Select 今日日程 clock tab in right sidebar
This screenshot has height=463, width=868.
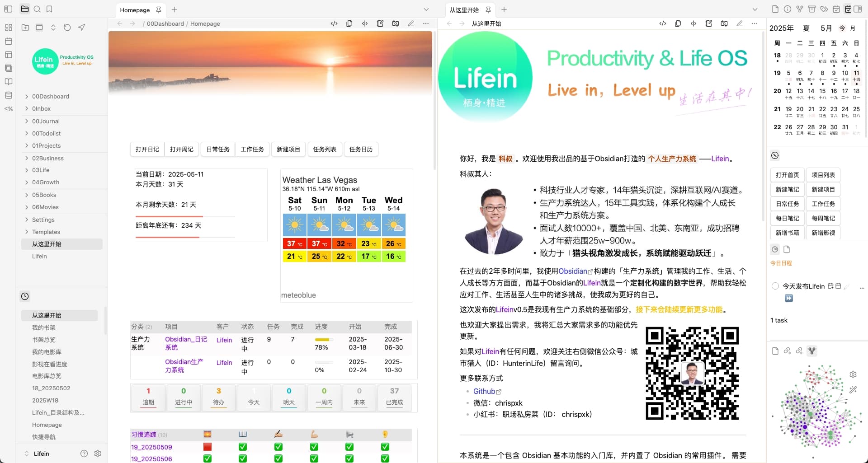pos(775,249)
